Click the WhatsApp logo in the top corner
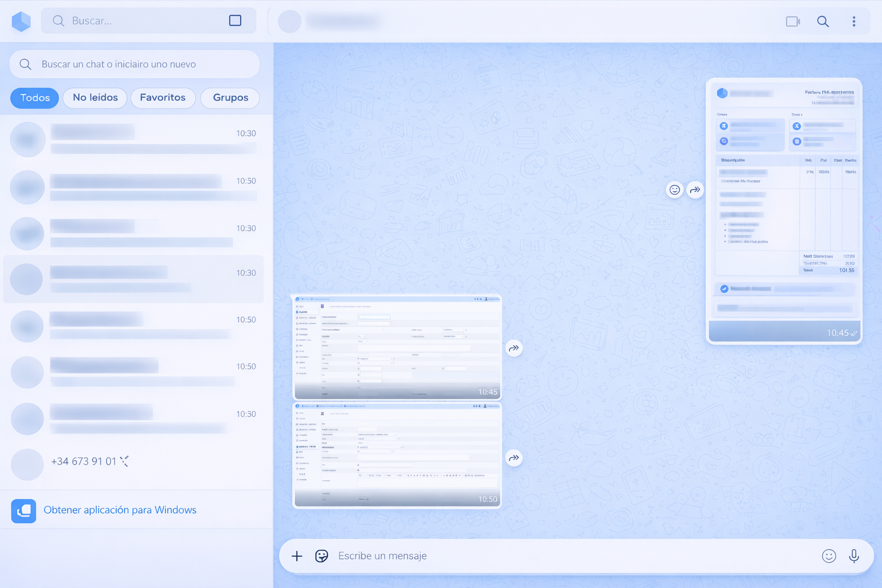This screenshot has width=882, height=588. [21, 21]
